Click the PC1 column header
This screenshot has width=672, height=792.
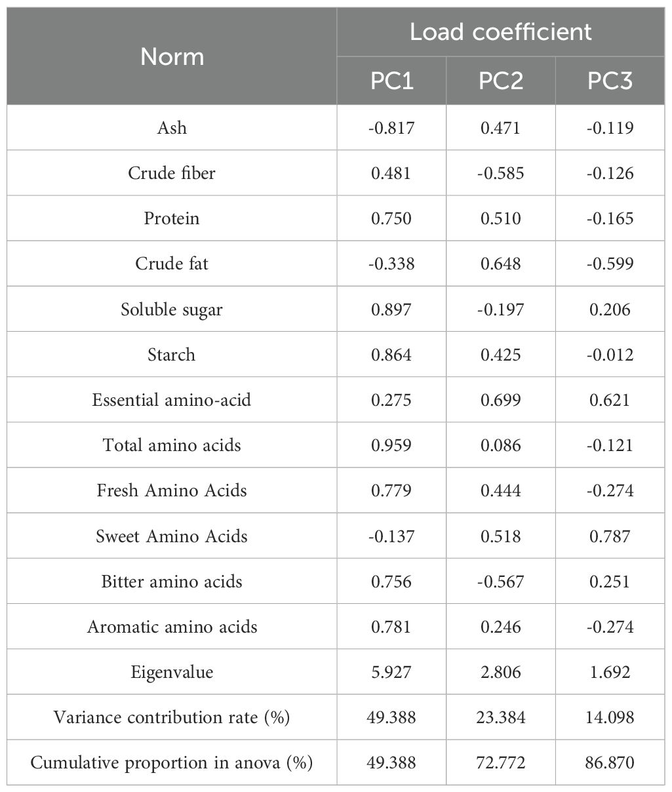391,81
